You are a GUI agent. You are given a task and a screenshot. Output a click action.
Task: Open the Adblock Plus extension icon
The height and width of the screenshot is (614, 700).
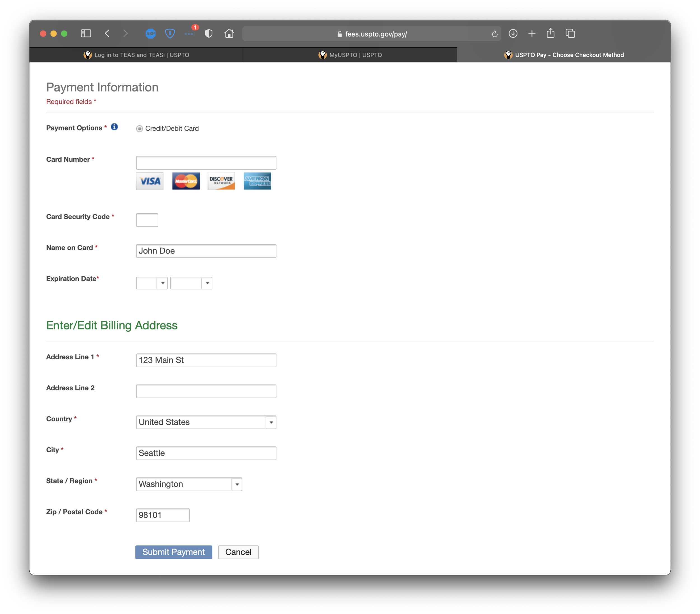pyautogui.click(x=150, y=34)
